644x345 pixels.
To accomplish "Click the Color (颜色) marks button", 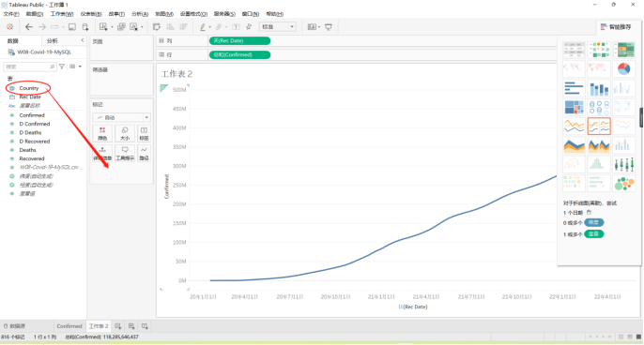I will coord(102,134).
